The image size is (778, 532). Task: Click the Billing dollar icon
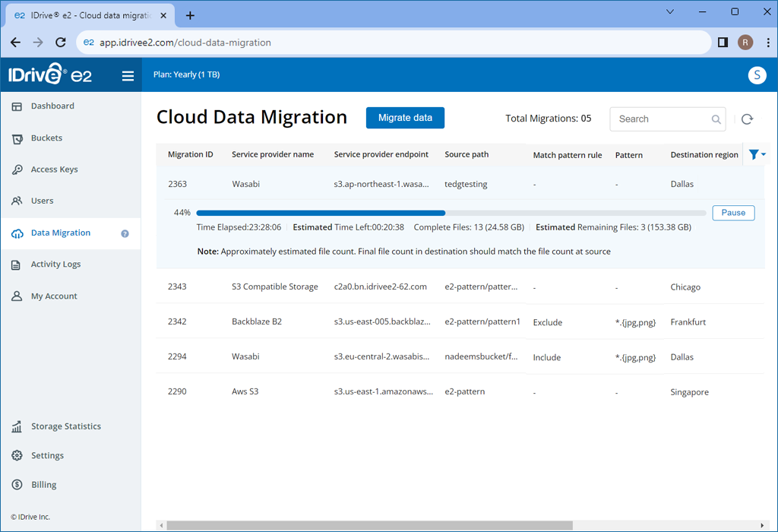click(17, 485)
